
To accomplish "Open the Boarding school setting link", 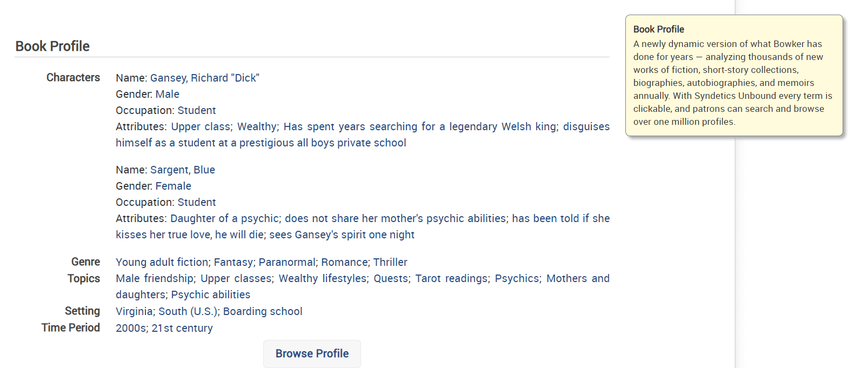I will tap(263, 311).
